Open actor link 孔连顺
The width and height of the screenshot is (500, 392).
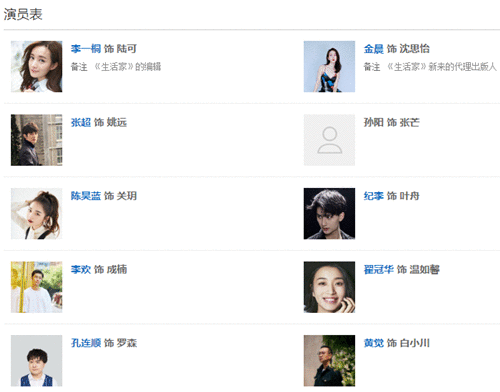pos(86,343)
